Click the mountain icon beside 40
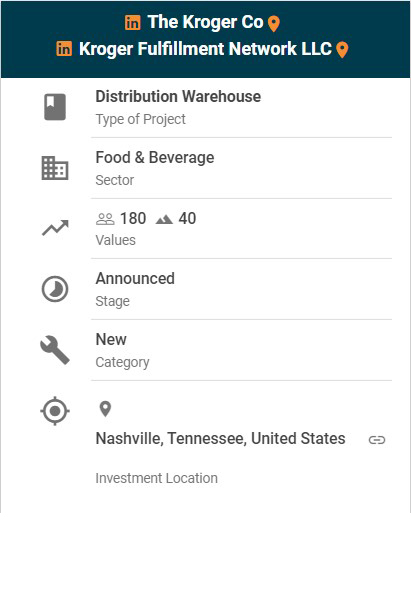Image resolution: width=411 pixels, height=593 pixels. click(164, 219)
